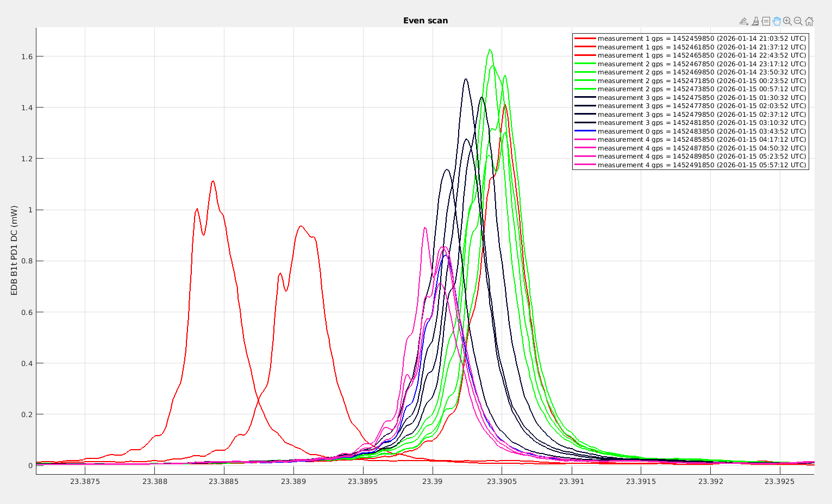The width and height of the screenshot is (832, 504).
Task: Restore view with the home icon
Action: (x=809, y=21)
